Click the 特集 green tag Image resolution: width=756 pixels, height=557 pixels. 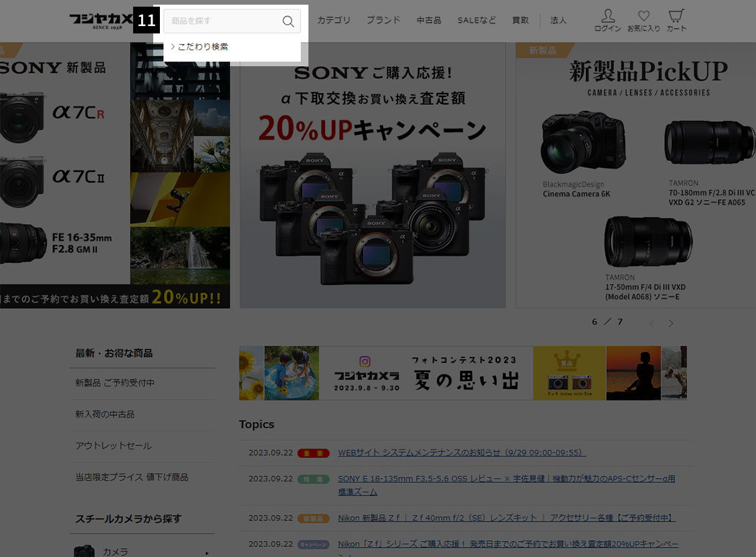pyautogui.click(x=313, y=479)
